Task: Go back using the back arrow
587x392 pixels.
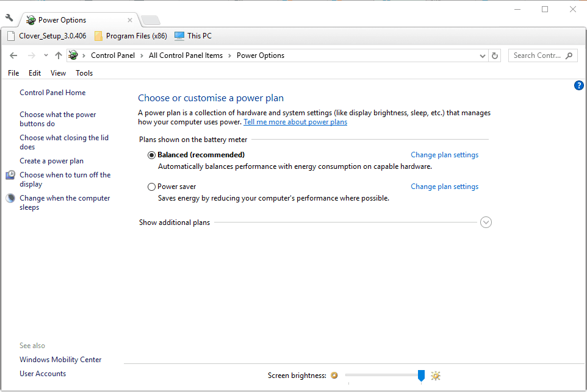Action: (x=13, y=55)
